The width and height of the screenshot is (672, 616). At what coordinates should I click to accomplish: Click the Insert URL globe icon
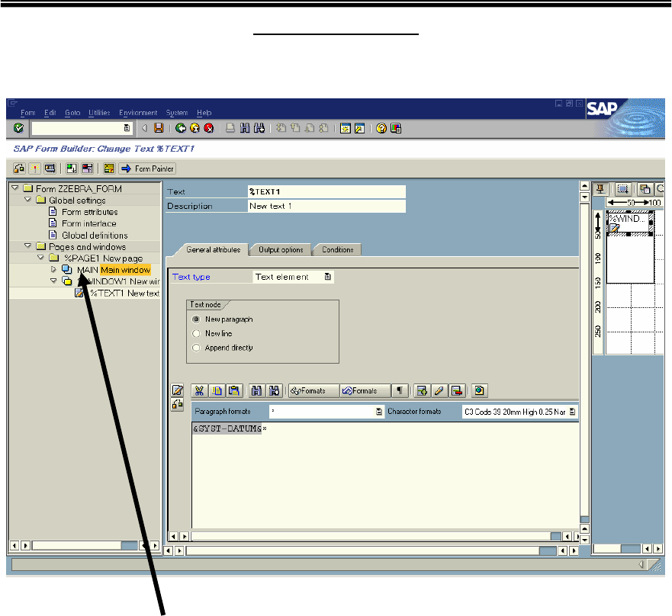pyautogui.click(x=479, y=390)
